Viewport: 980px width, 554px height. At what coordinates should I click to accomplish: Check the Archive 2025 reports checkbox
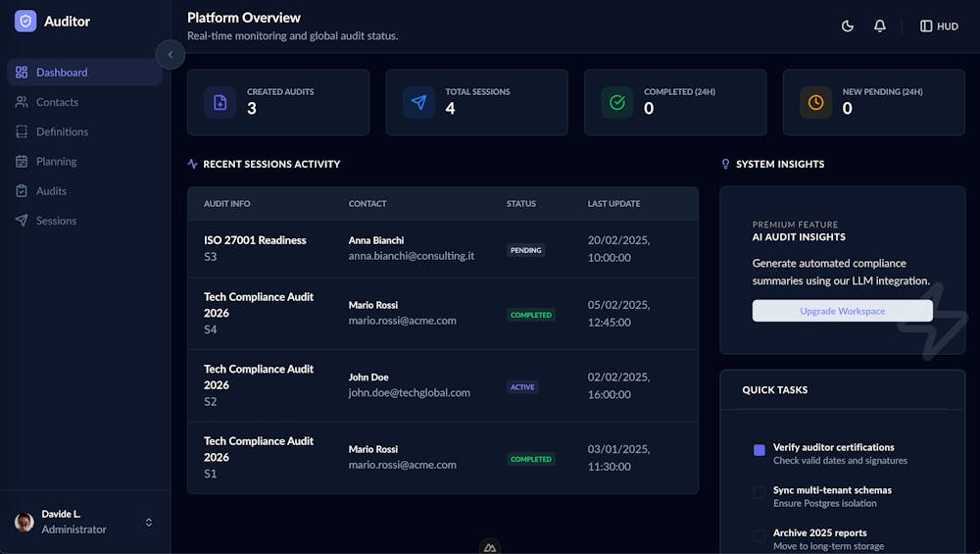click(x=759, y=536)
